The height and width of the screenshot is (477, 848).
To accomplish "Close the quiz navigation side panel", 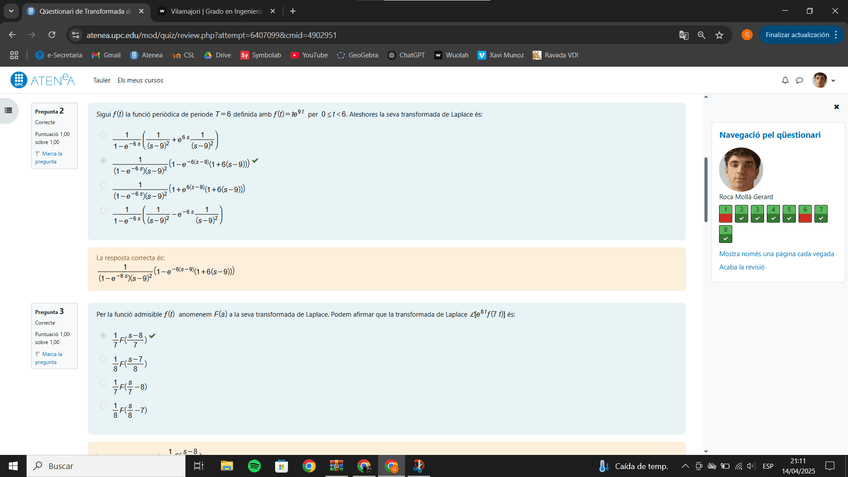I will (x=836, y=106).
